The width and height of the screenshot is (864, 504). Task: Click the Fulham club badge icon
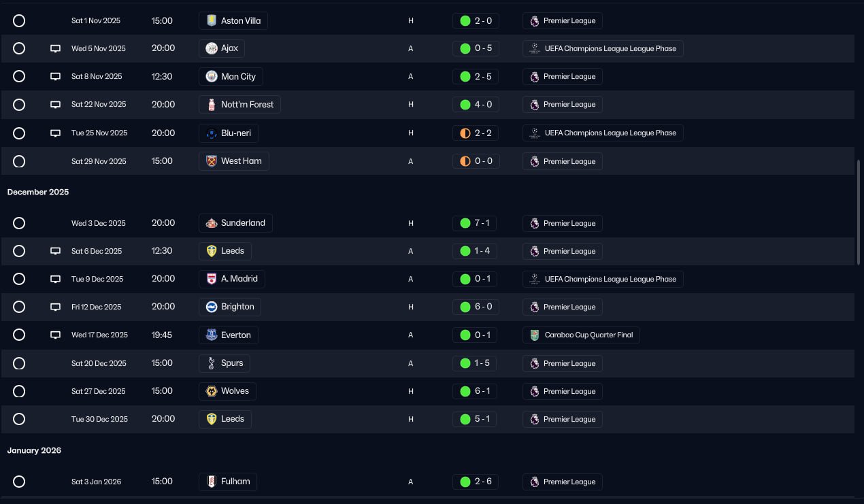(x=212, y=482)
